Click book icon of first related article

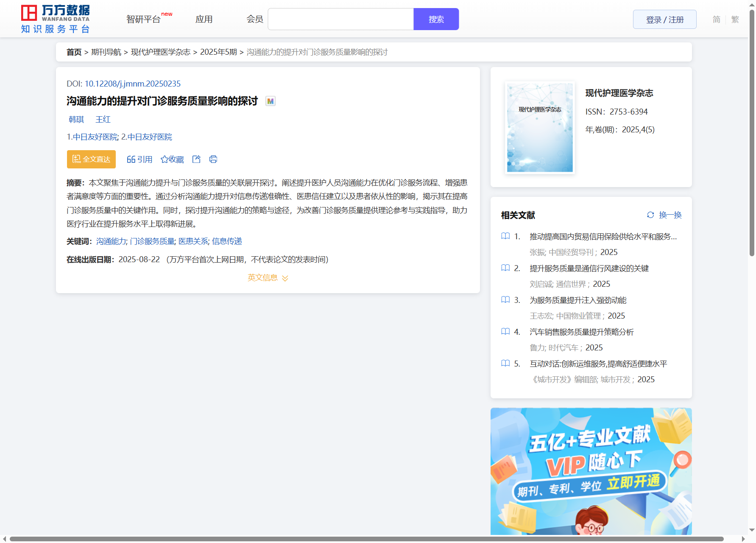click(505, 236)
